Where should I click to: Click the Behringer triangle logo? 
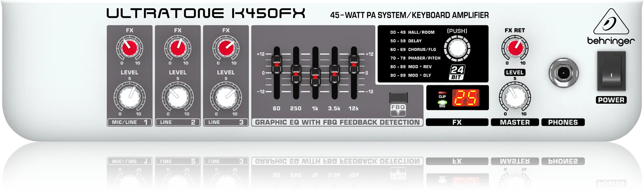(x=611, y=22)
